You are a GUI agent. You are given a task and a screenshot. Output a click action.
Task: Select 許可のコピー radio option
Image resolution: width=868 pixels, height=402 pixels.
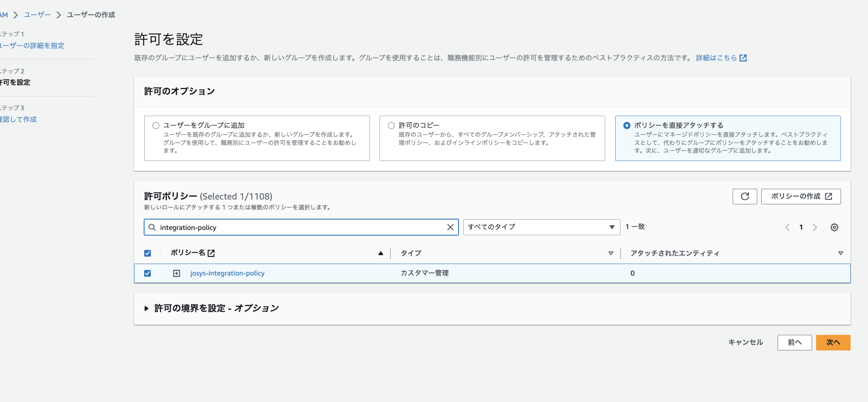click(x=391, y=126)
